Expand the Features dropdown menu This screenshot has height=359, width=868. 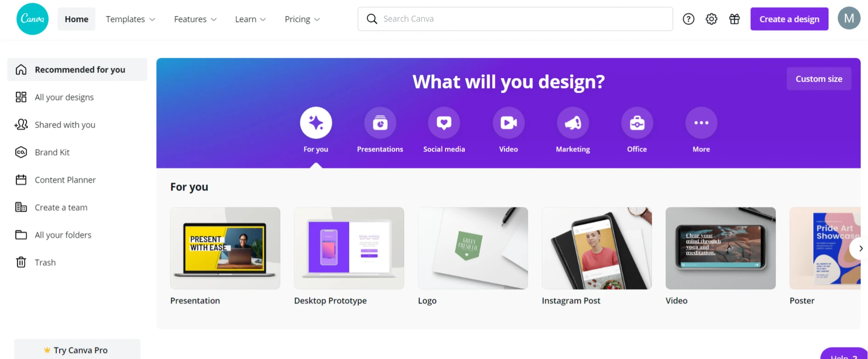point(195,19)
